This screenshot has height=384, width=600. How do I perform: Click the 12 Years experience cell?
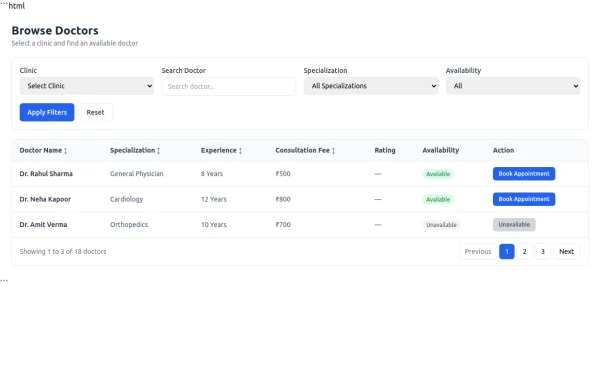click(214, 199)
